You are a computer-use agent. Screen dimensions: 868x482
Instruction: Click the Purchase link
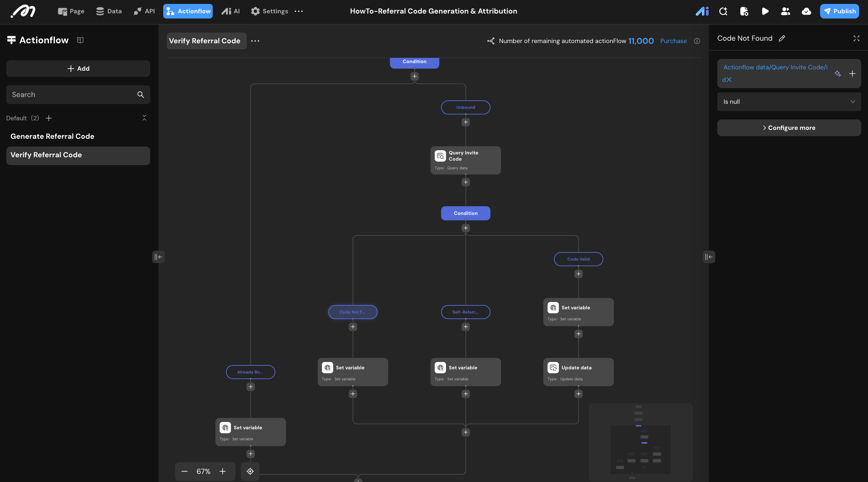pyautogui.click(x=673, y=41)
